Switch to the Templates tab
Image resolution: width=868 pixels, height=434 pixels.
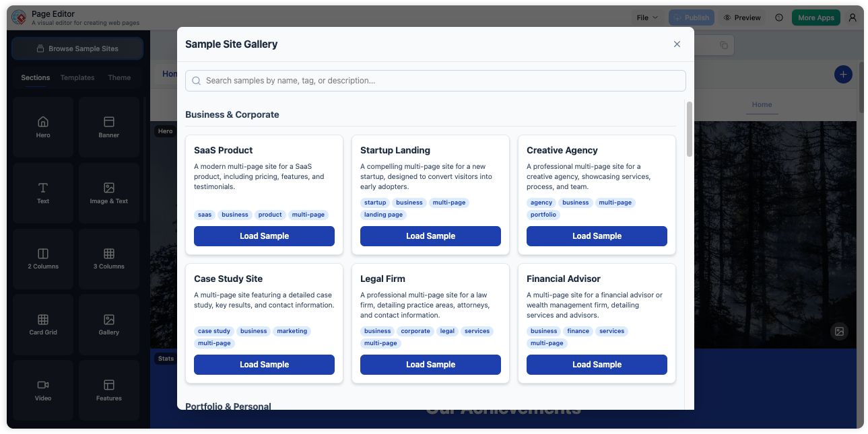click(x=77, y=77)
